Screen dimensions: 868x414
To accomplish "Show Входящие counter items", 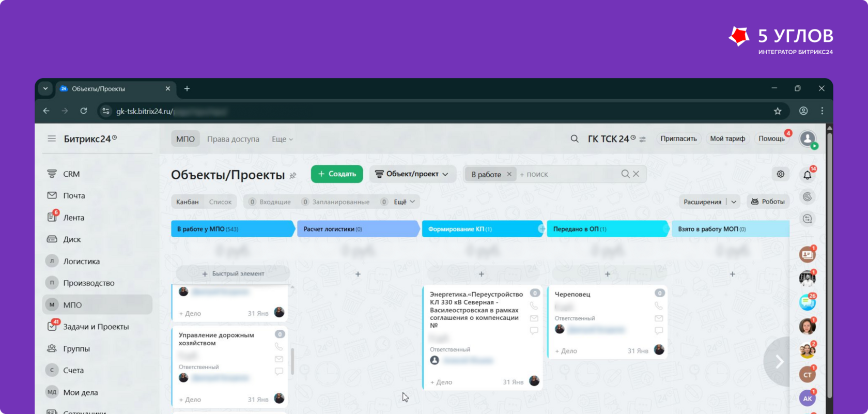I will coord(270,202).
